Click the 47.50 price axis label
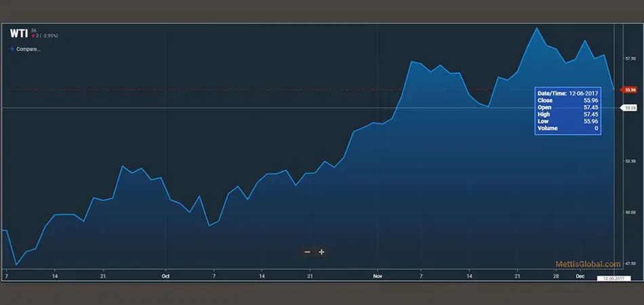644x305 pixels. tap(630, 263)
